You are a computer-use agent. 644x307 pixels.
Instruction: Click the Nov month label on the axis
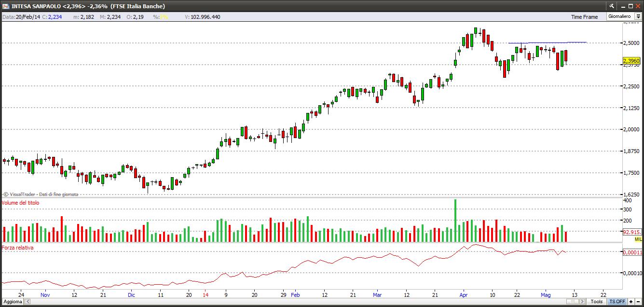[x=45, y=294]
